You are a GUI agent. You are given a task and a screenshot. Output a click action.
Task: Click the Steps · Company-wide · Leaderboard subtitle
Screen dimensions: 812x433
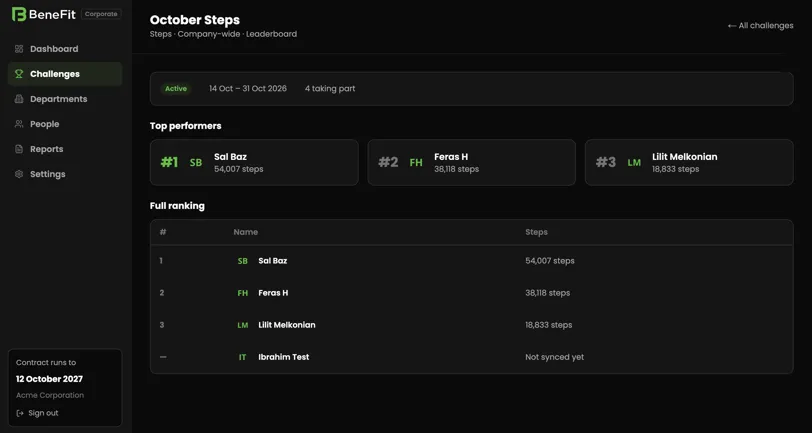pyautogui.click(x=223, y=34)
